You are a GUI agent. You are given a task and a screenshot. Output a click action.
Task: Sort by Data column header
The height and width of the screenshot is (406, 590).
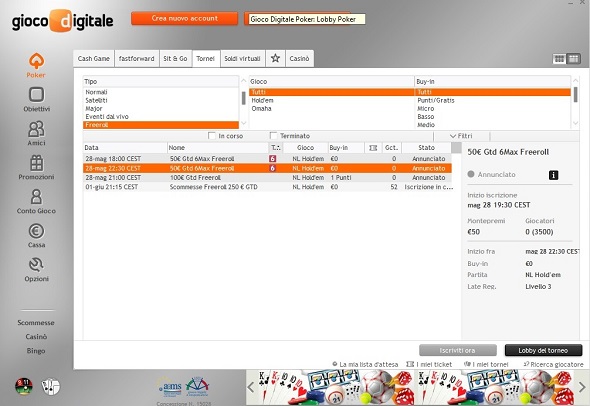coord(125,148)
